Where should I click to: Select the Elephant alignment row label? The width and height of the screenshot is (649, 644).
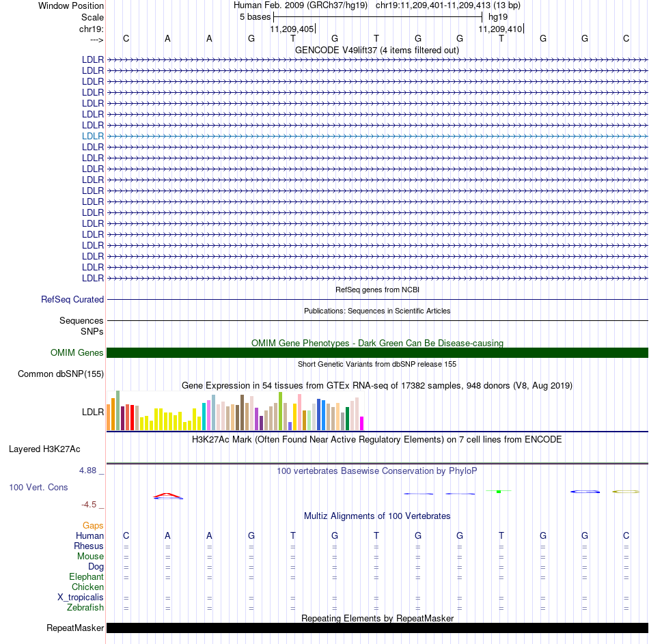click(87, 576)
